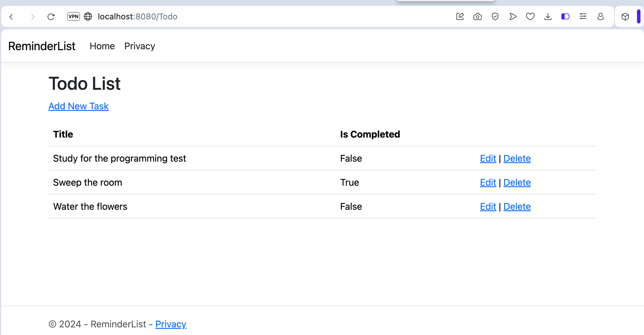Click the Add New Task link
The image size is (644, 335).
click(x=79, y=106)
